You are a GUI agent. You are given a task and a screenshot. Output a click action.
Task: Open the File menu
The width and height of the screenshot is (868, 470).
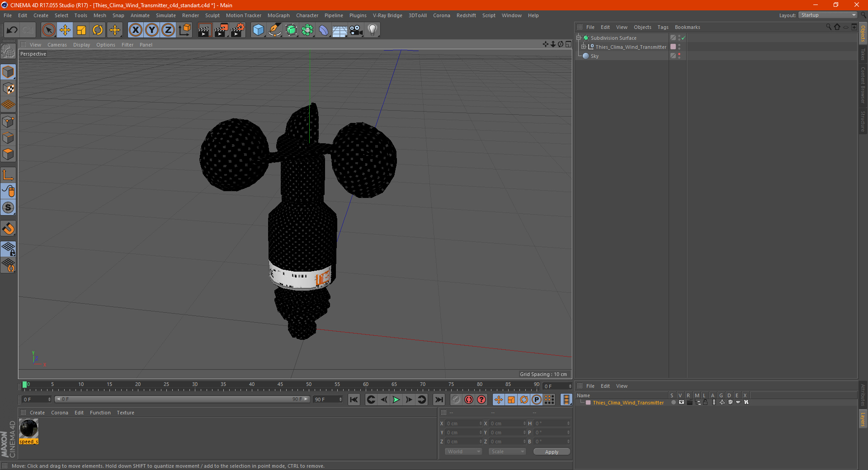[x=8, y=15]
